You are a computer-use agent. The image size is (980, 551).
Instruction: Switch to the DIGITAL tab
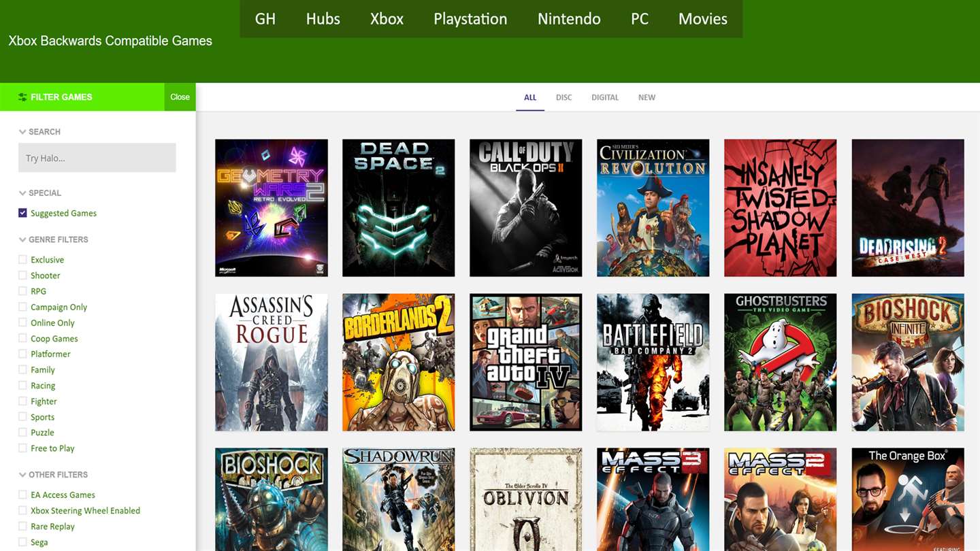point(605,97)
